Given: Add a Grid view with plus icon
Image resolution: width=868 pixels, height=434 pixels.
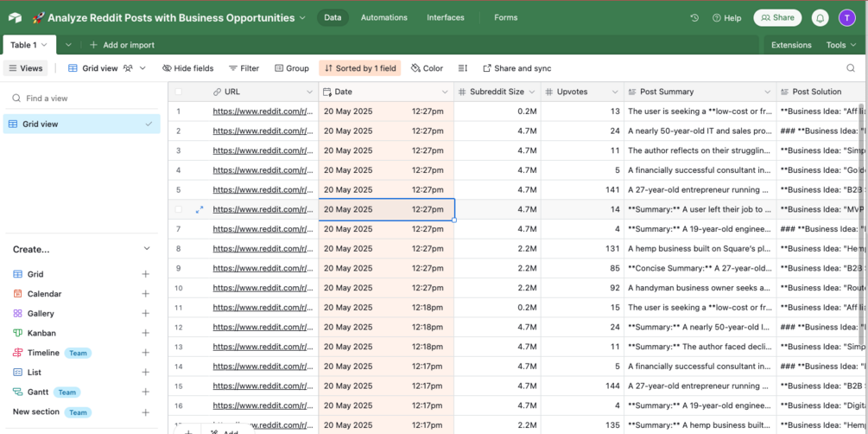Looking at the screenshot, I should click(146, 274).
